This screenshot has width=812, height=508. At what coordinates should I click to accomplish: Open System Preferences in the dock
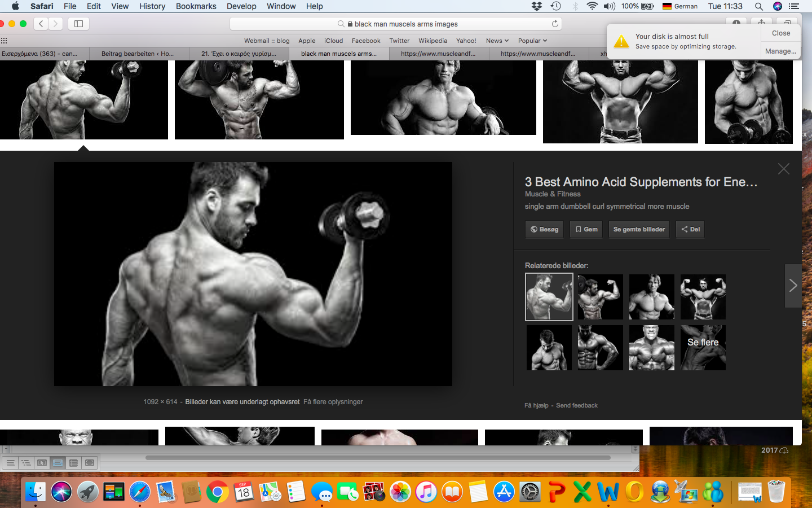[530, 492]
